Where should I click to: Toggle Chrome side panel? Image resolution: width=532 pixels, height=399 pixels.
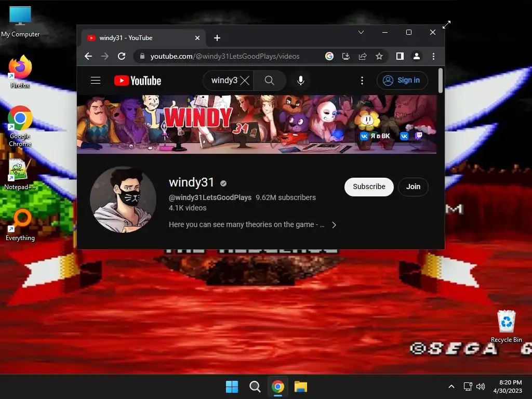pyautogui.click(x=400, y=56)
